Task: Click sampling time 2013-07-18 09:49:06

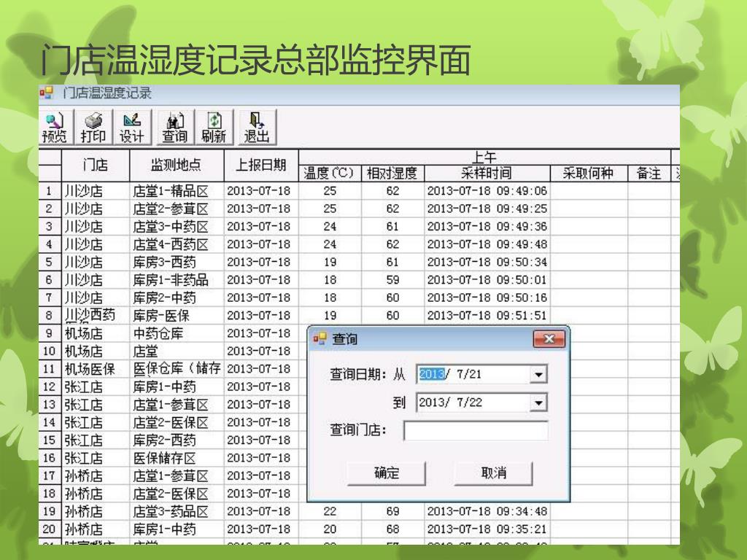Action: pos(487,191)
